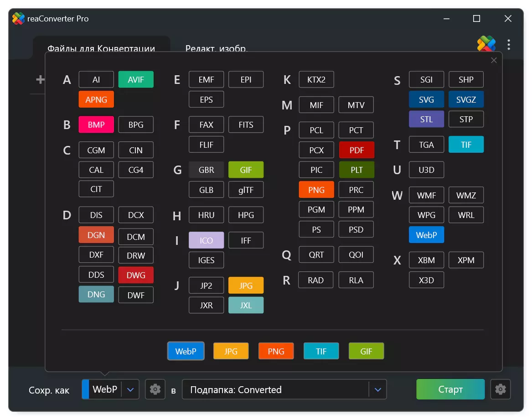Viewport: 532px width, 420px height.
Task: Expand the Подпапка: Converted destination dropdown
Action: 377,389
